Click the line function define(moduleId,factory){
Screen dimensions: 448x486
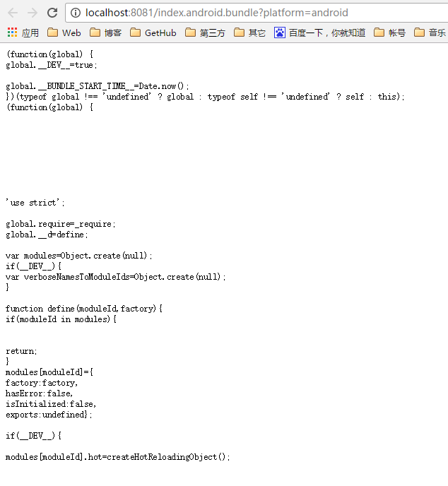tap(84, 309)
